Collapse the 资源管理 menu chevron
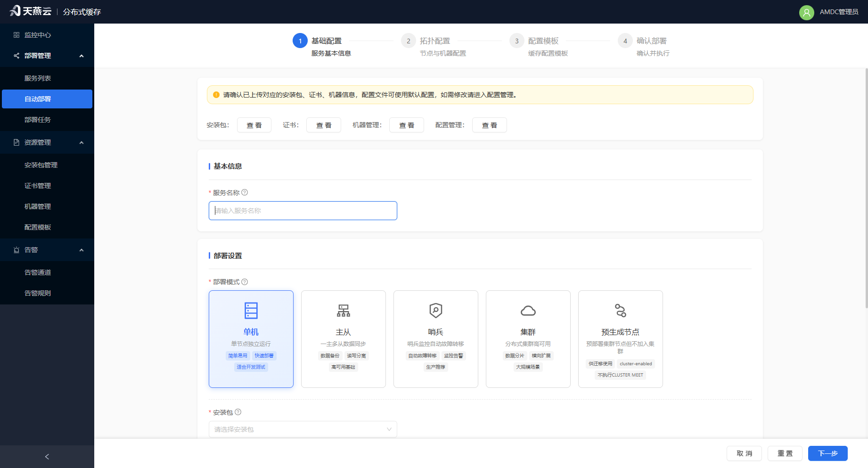Viewport: 868px width, 468px height. 82,143
